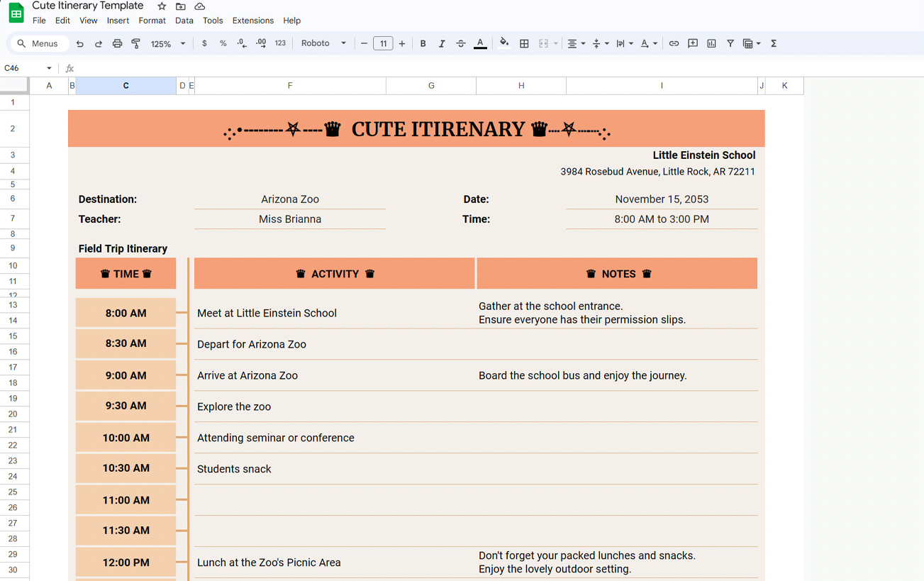This screenshot has width=924, height=581.
Task: Star the Cute Itinerary Template document
Action: 162,6
